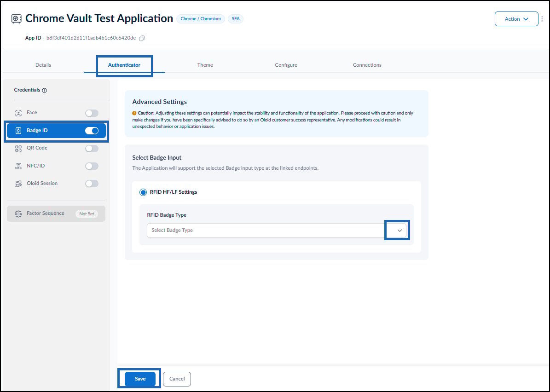The image size is (550, 392).
Task: Click the Advanced Settings heading
Action: click(x=159, y=102)
